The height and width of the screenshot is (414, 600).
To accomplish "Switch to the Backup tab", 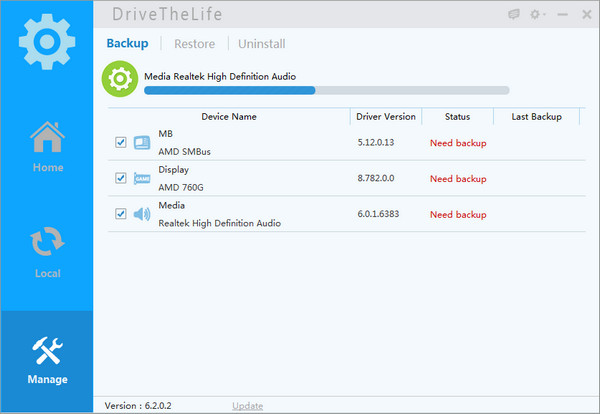I will point(127,43).
